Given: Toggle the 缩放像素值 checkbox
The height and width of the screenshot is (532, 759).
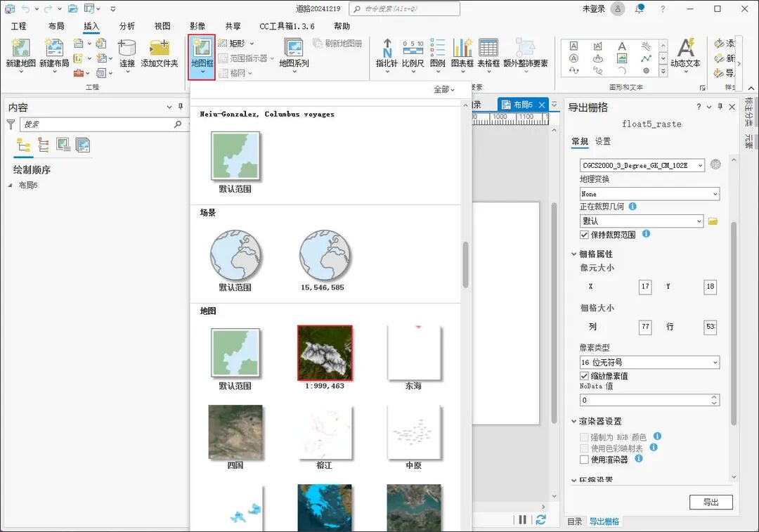Looking at the screenshot, I should [x=584, y=376].
